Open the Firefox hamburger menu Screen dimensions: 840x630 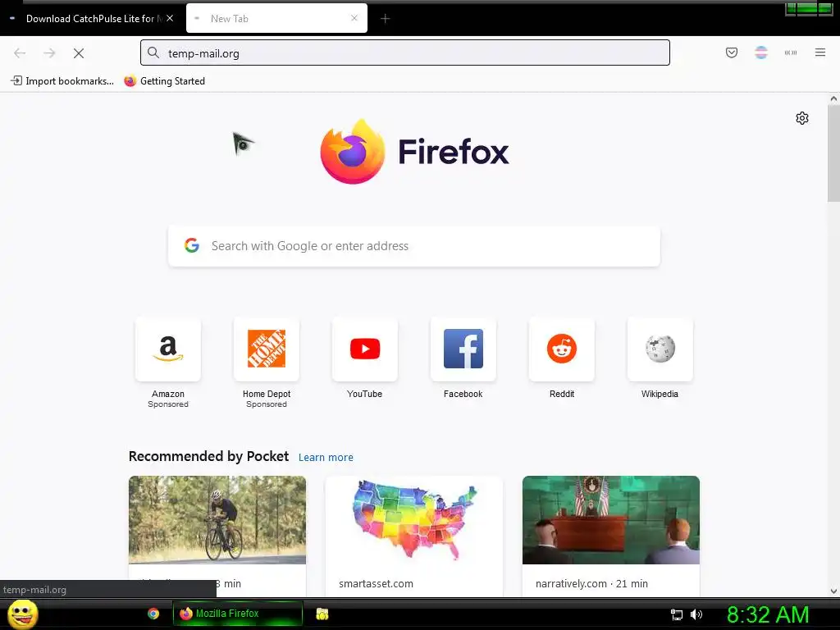click(x=819, y=52)
